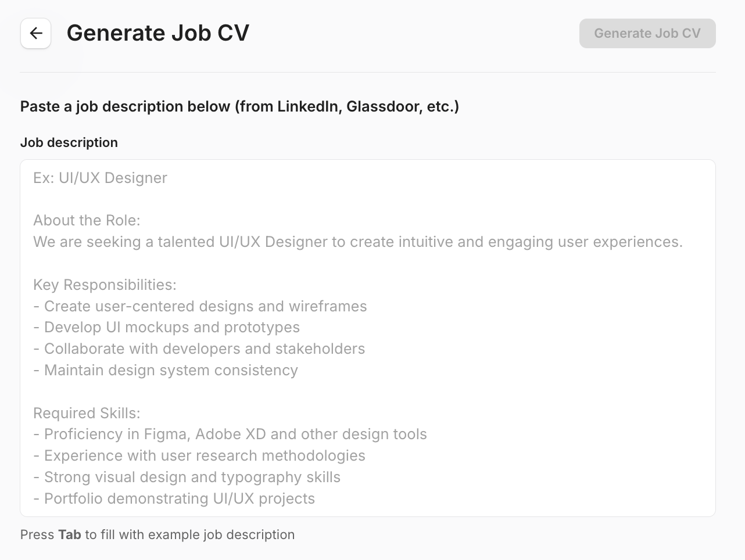Click the paste job description instruction heading
This screenshot has width=745, height=560.
[239, 106]
